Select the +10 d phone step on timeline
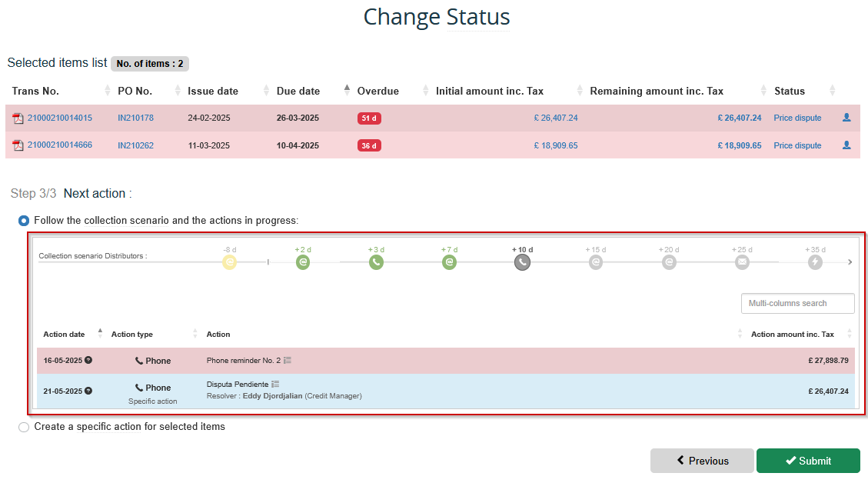Image resolution: width=868 pixels, height=483 pixels. (522, 262)
